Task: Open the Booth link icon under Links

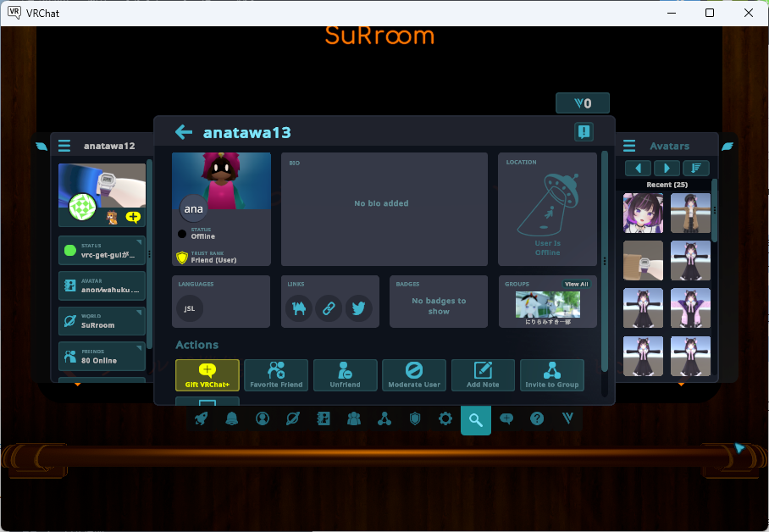Action: (299, 308)
